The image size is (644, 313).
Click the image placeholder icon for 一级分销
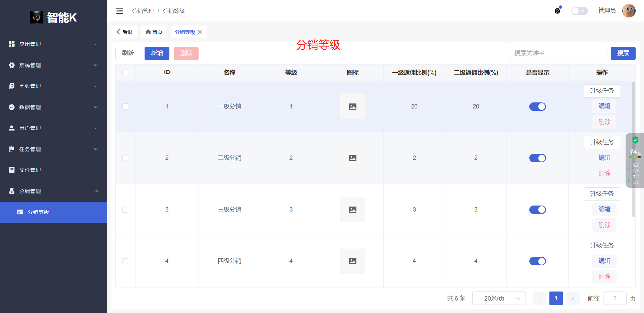(353, 106)
